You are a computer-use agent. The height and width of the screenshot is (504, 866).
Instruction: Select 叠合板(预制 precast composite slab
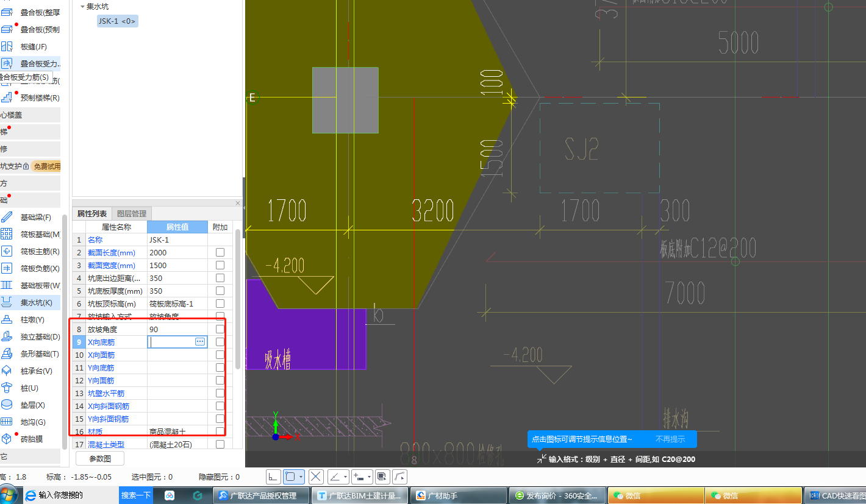(x=30, y=29)
